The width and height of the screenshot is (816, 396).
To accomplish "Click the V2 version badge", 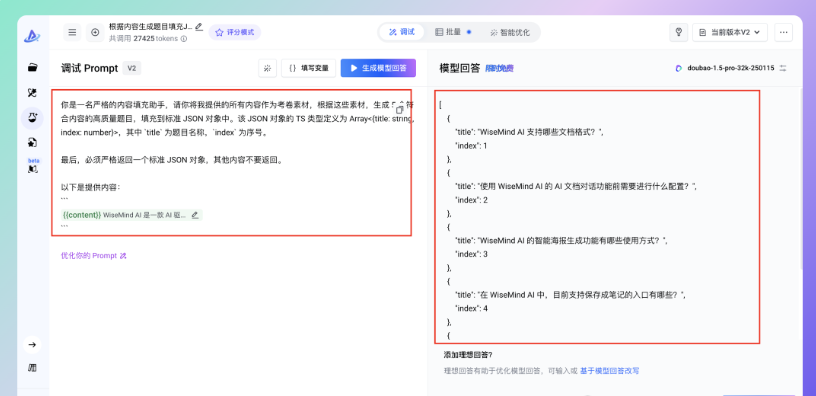I will (132, 68).
